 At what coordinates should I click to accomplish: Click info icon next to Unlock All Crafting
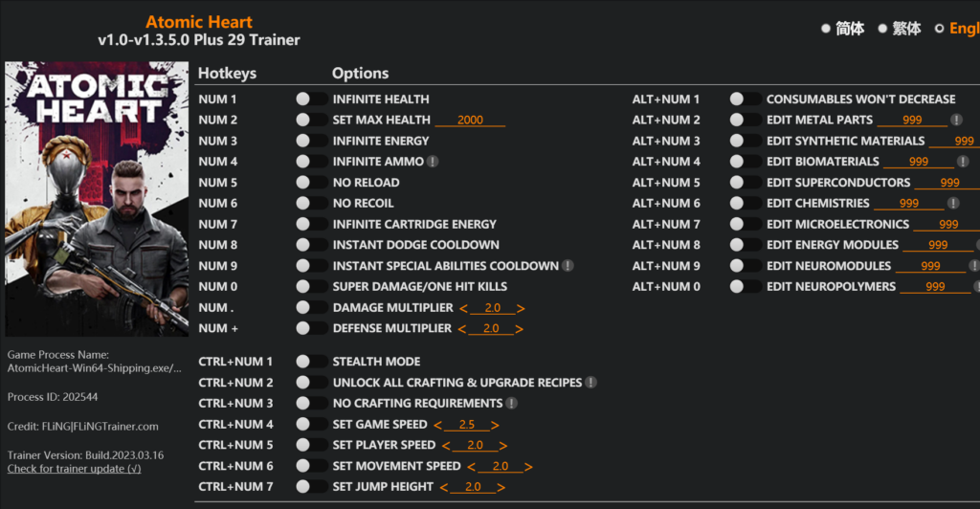(591, 383)
